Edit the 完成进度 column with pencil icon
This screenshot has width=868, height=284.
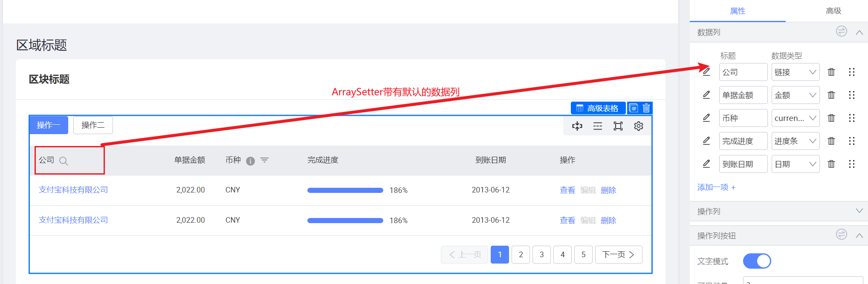coord(706,141)
